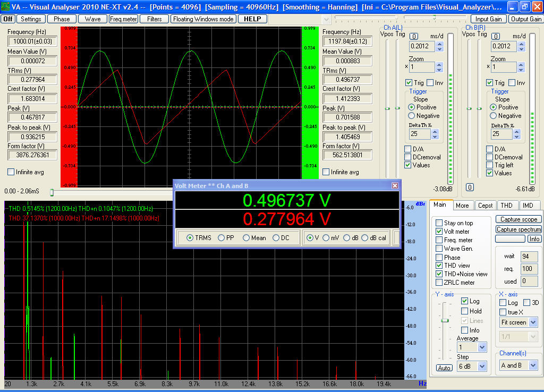Open the Fit screen X-axis dropdown
The height and width of the screenshot is (392, 544).
533,322
